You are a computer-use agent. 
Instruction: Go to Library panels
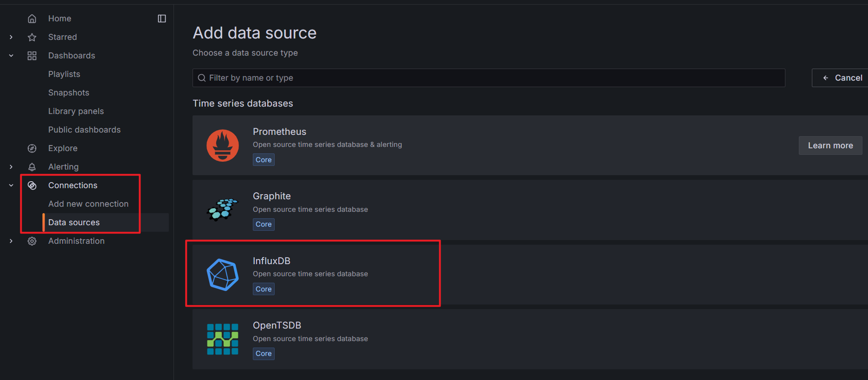tap(76, 111)
